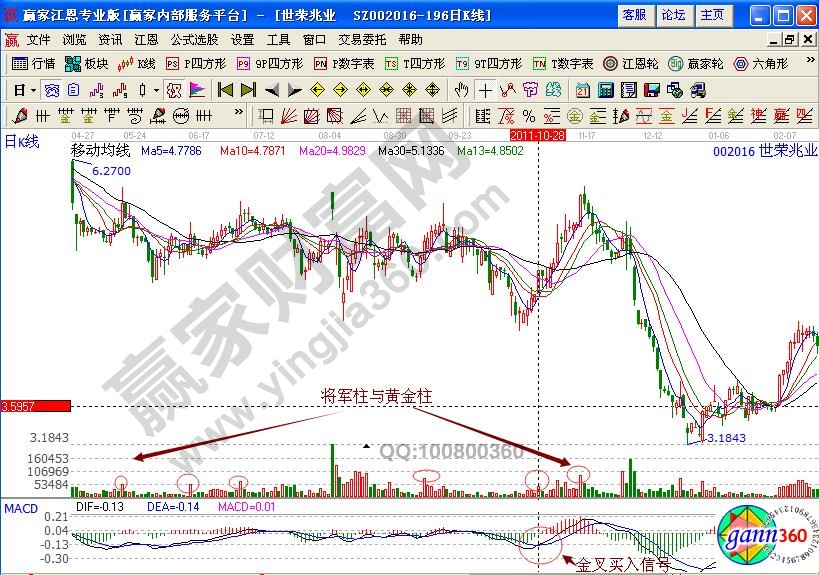Image resolution: width=819 pixels, height=575 pixels.
Task: Expand the drawing toolbar overflow chevron
Action: [x=239, y=111]
